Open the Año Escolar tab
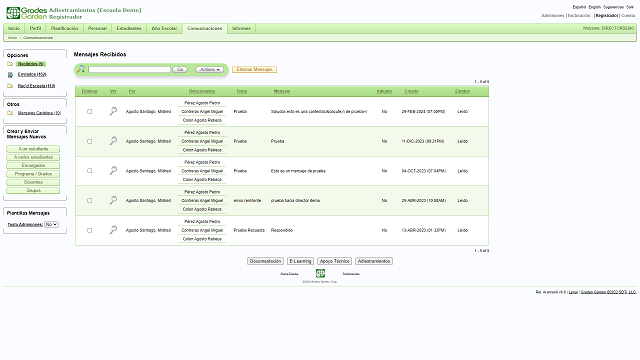This screenshot has width=640, height=360. tap(164, 28)
